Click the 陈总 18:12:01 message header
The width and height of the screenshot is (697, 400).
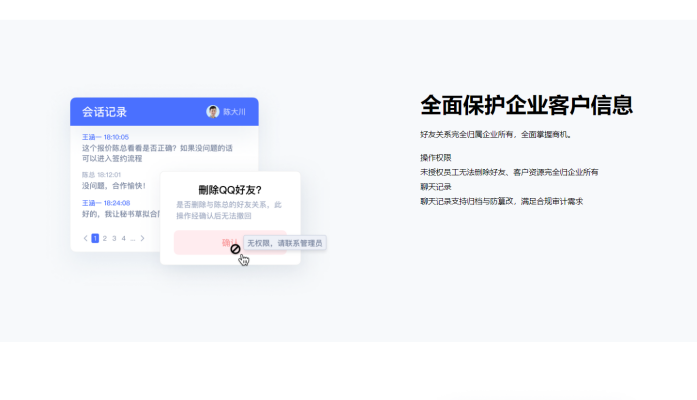pos(101,175)
